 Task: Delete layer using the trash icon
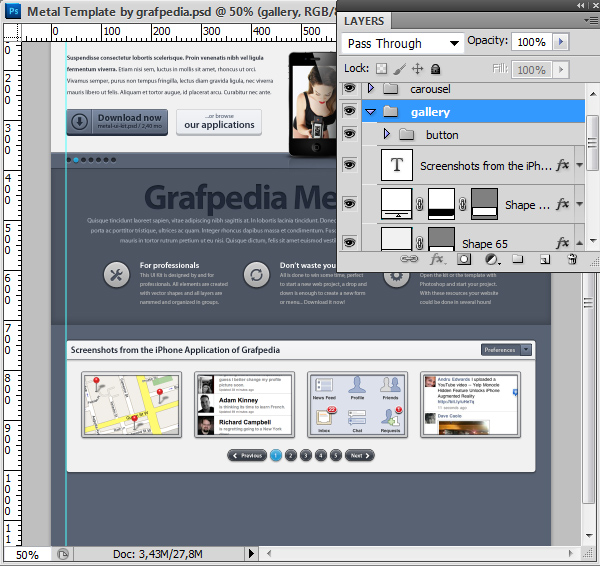tap(572, 258)
